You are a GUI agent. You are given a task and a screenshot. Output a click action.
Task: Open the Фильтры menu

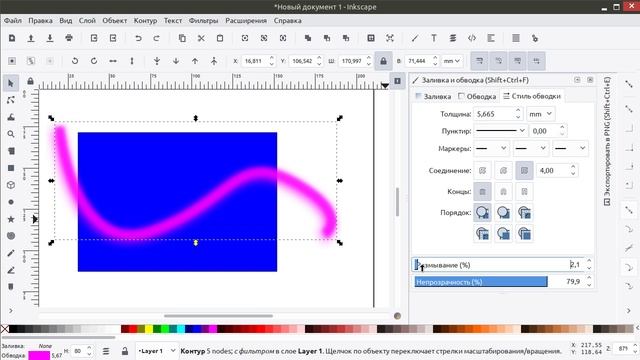203,20
